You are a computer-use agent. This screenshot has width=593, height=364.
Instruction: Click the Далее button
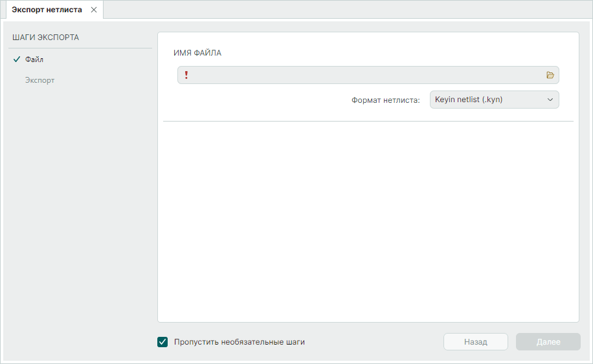[548, 342]
